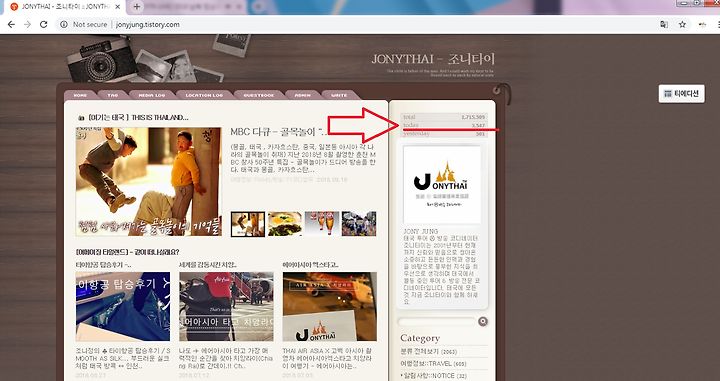Image resolution: width=720 pixels, height=381 pixels.
Task: Click the JONYTHAI profile logo image
Action: pos(442,185)
